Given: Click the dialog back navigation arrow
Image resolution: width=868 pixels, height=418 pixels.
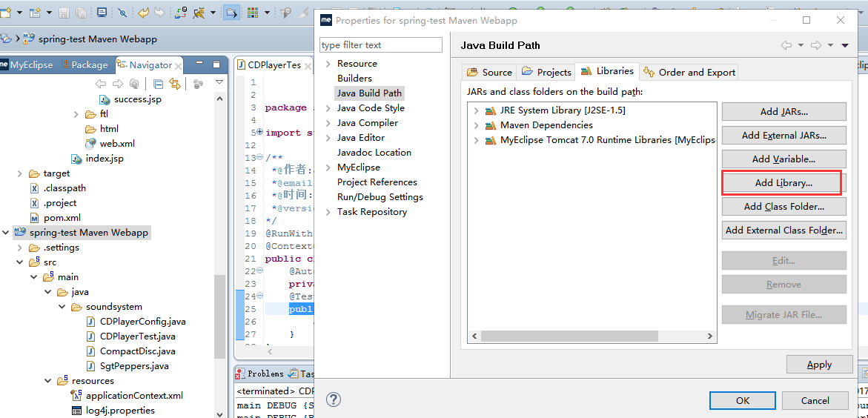Looking at the screenshot, I should 786,45.
